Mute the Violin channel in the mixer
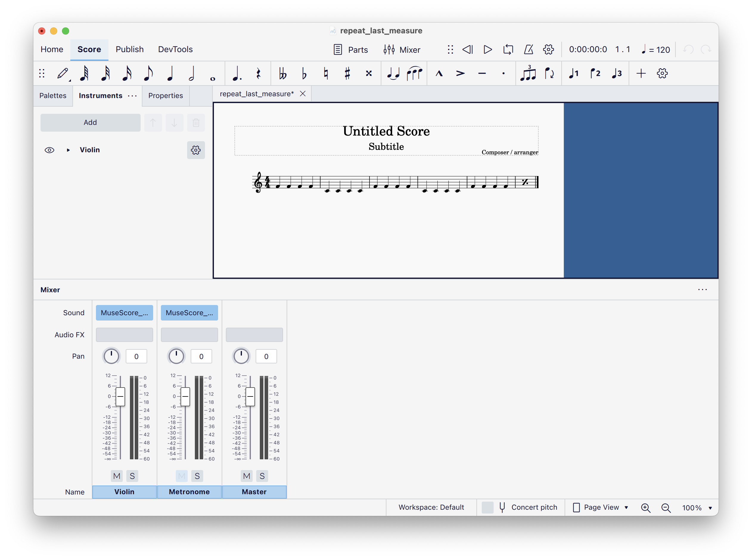752x560 pixels. coord(116,476)
